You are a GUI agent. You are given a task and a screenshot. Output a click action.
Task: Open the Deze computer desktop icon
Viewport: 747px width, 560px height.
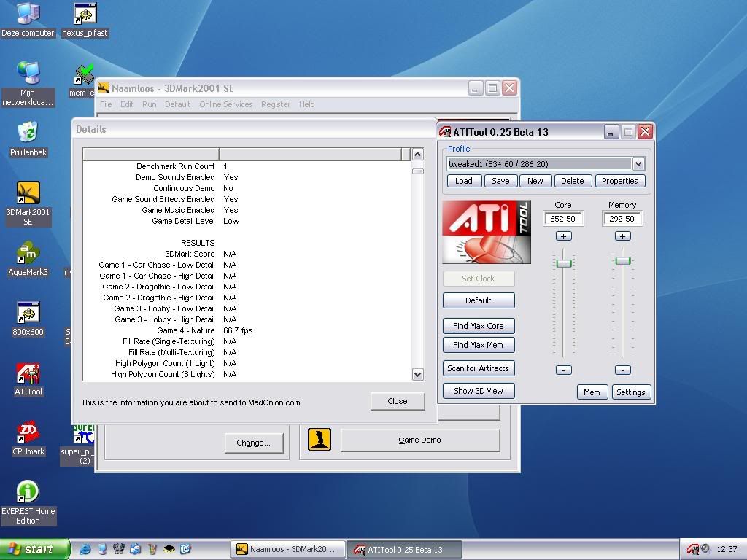[28, 19]
